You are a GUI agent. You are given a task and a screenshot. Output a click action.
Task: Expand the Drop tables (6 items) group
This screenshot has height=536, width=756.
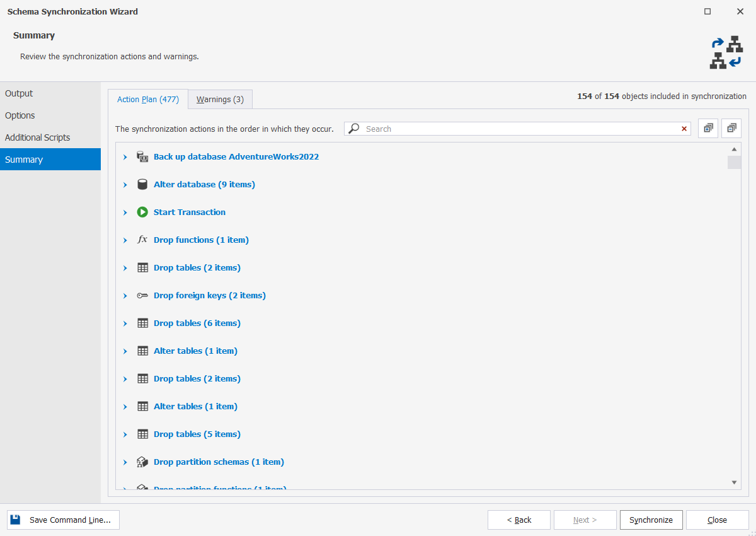[x=125, y=323]
